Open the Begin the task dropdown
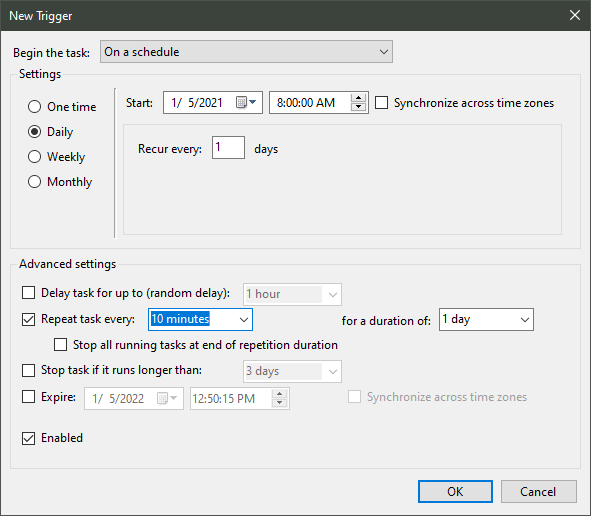Viewport: 591px width, 516px height. click(x=246, y=52)
